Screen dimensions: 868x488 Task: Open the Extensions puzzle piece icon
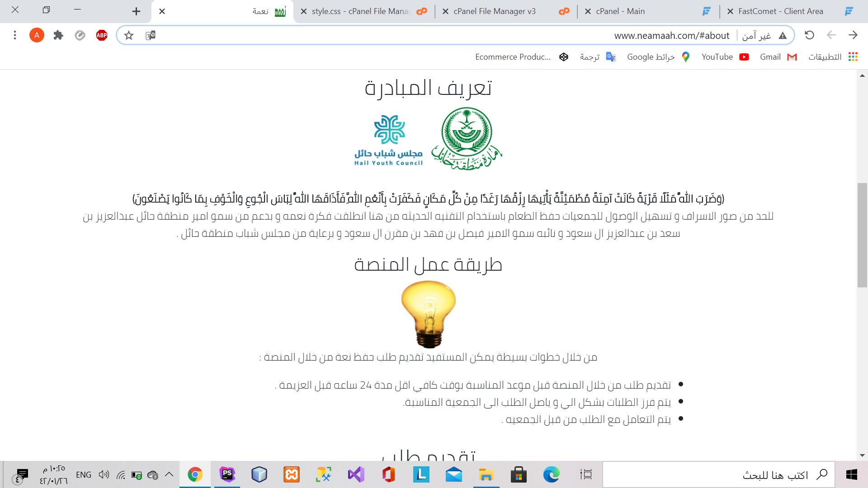tap(58, 35)
